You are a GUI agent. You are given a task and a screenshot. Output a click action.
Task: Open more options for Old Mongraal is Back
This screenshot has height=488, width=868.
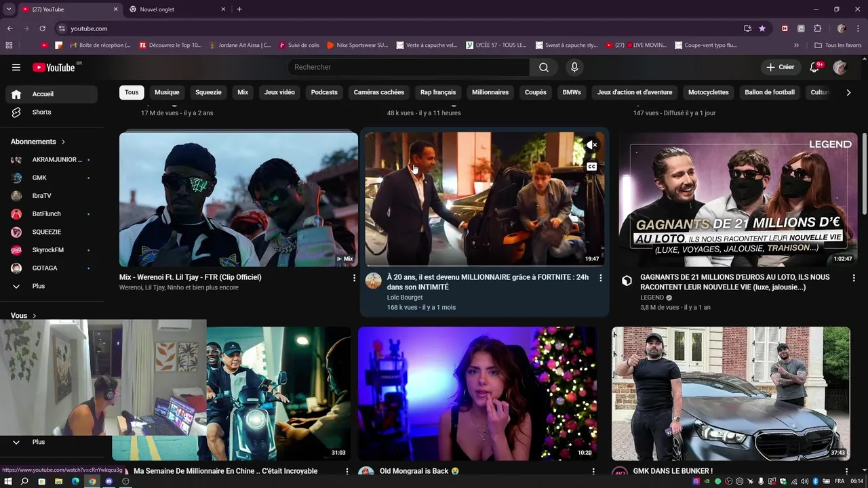[x=593, y=471]
